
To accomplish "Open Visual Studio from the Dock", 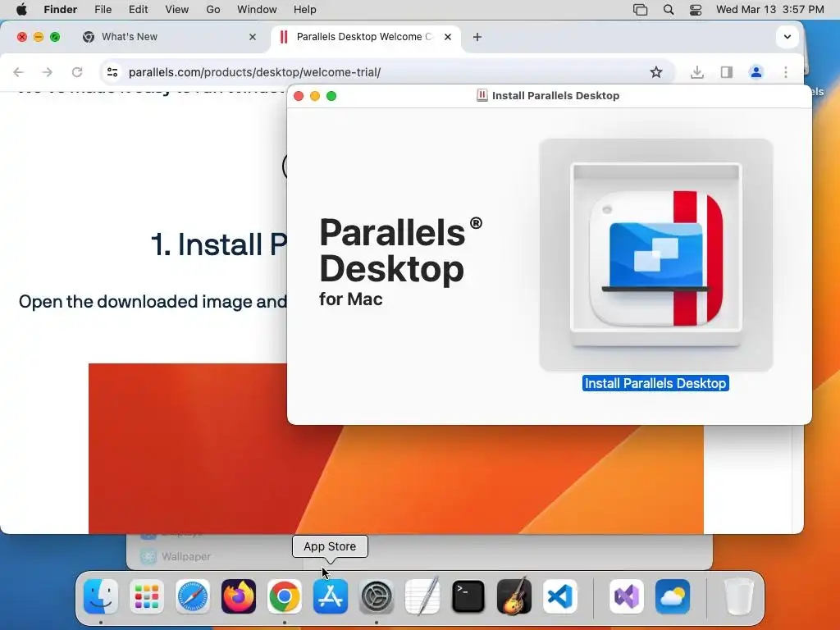I will click(627, 596).
